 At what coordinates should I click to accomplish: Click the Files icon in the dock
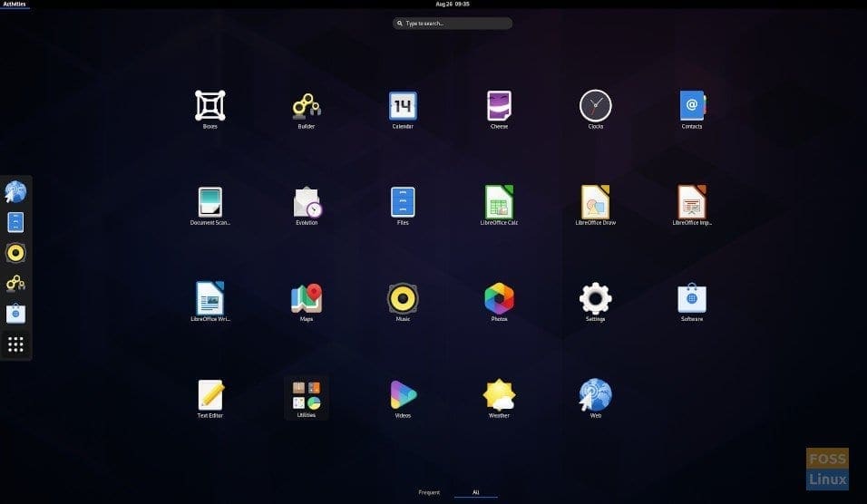coord(15,222)
